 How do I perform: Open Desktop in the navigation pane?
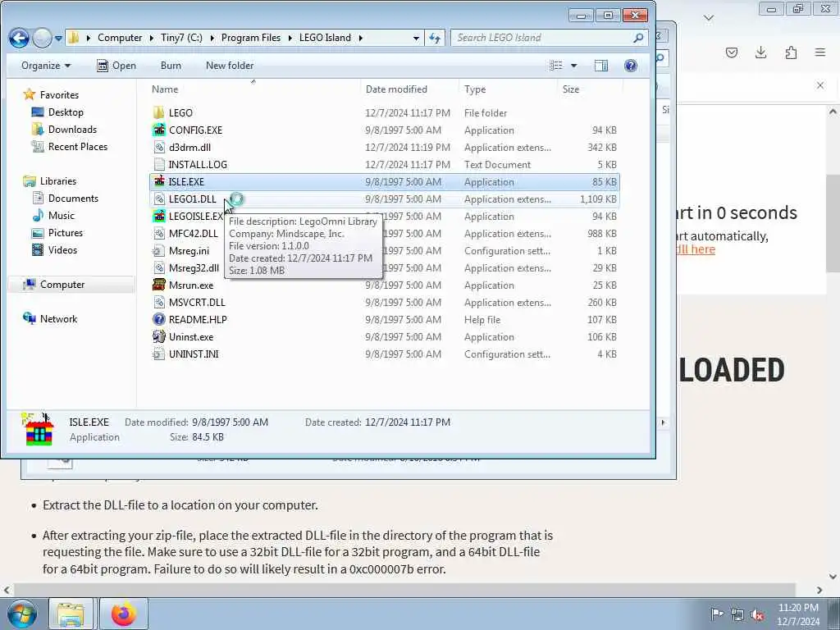pos(66,112)
